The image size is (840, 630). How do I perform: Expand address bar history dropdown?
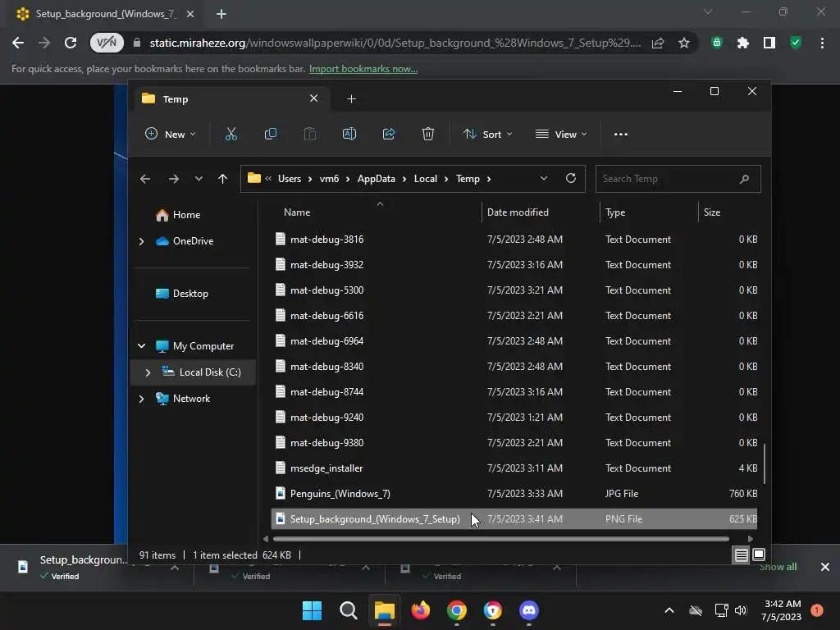point(544,178)
